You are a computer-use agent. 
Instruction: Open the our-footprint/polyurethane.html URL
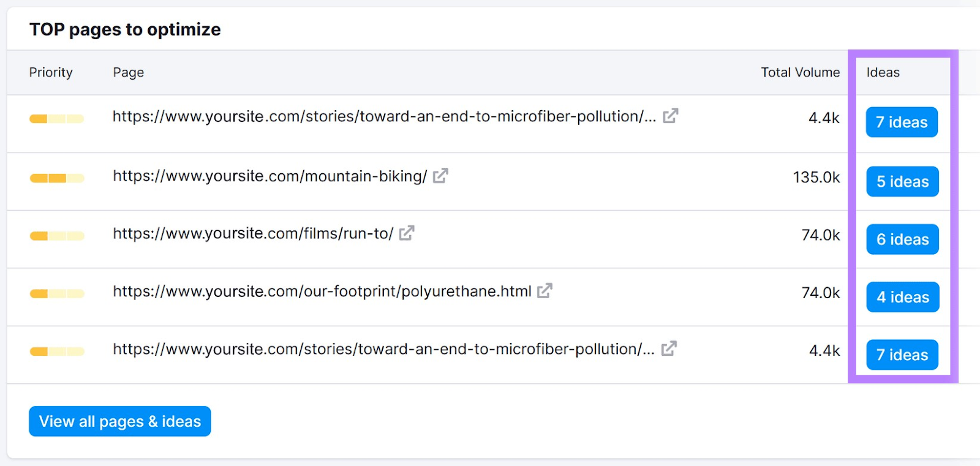(322, 291)
